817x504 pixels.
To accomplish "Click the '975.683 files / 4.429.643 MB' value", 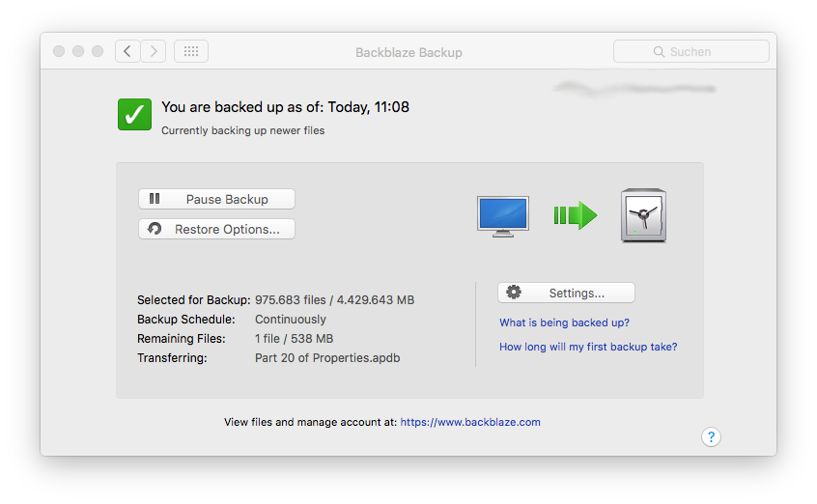I will pyautogui.click(x=334, y=300).
